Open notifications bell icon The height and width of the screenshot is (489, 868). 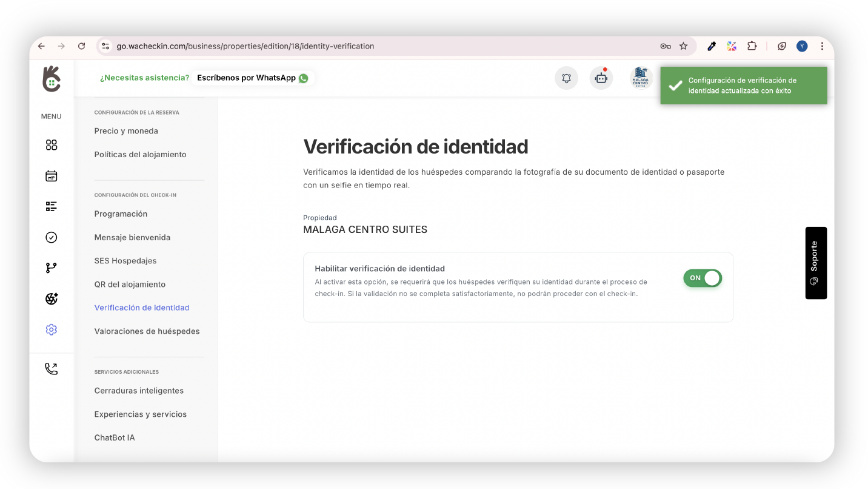point(566,78)
